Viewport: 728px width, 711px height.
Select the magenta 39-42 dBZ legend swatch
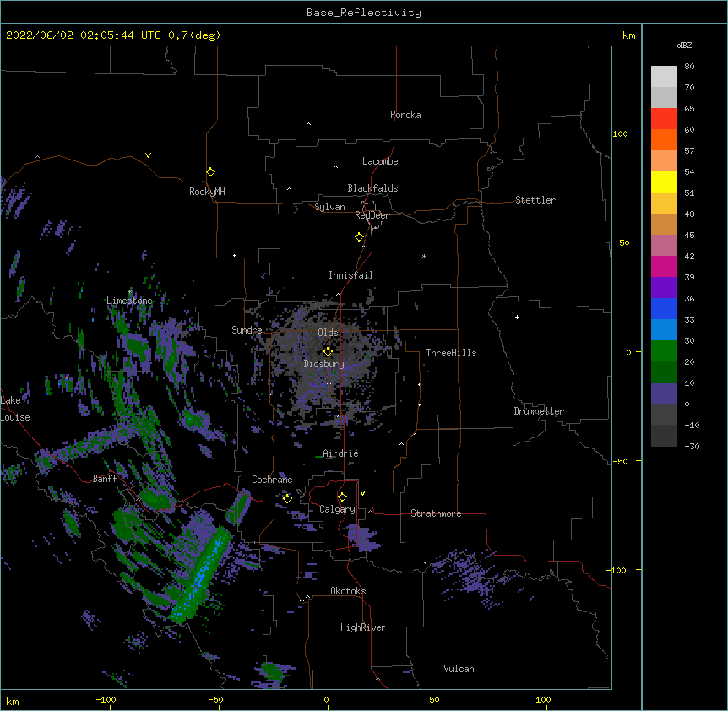pos(664,266)
